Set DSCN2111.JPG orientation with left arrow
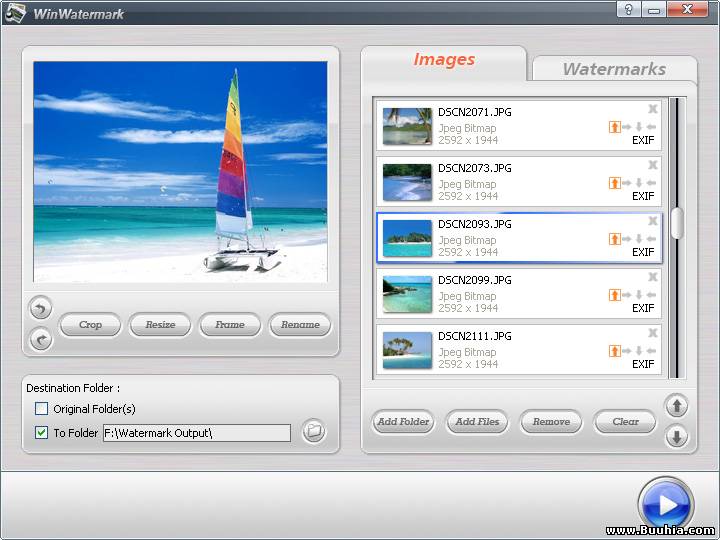Viewport: 720px width, 540px height. pyautogui.click(x=651, y=351)
